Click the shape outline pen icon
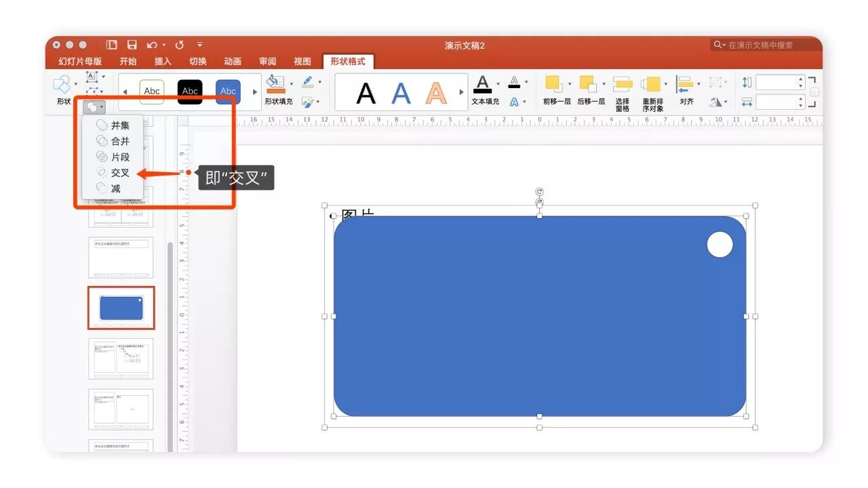 (x=308, y=82)
